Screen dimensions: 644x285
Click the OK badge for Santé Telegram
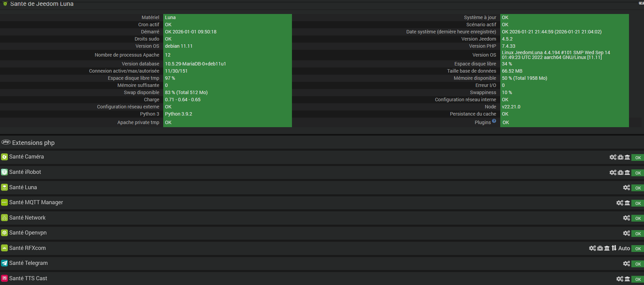(x=638, y=264)
